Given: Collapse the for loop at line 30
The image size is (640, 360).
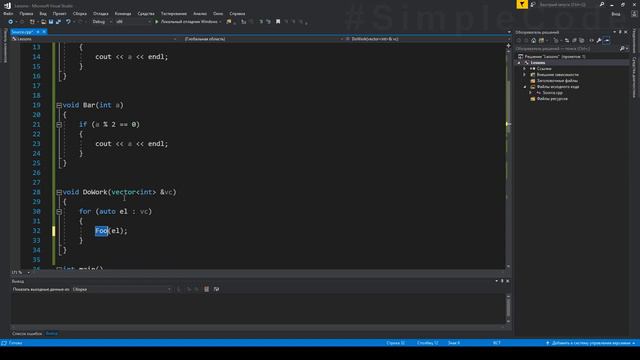Looking at the screenshot, I should pos(59,211).
